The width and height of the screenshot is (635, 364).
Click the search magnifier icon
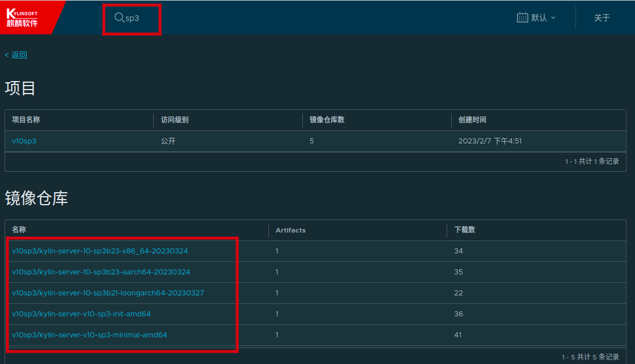(x=119, y=18)
